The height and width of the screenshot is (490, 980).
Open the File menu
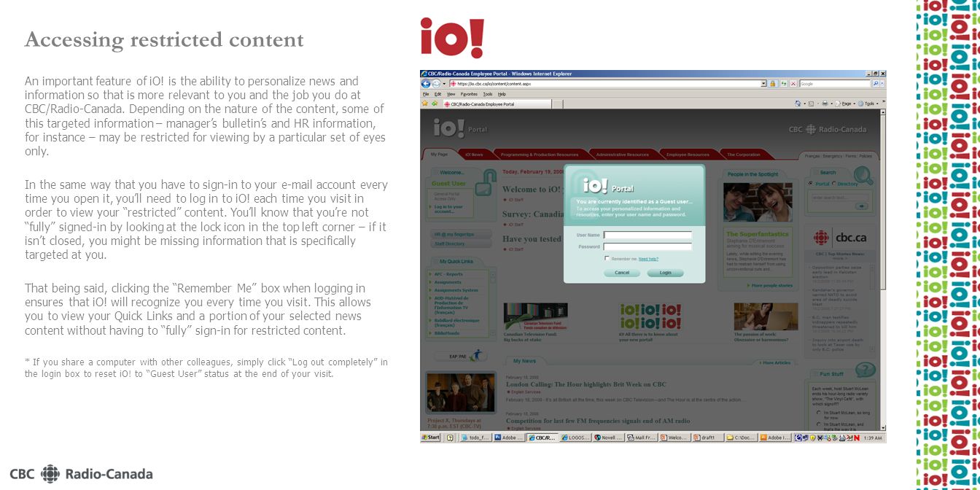pos(426,94)
